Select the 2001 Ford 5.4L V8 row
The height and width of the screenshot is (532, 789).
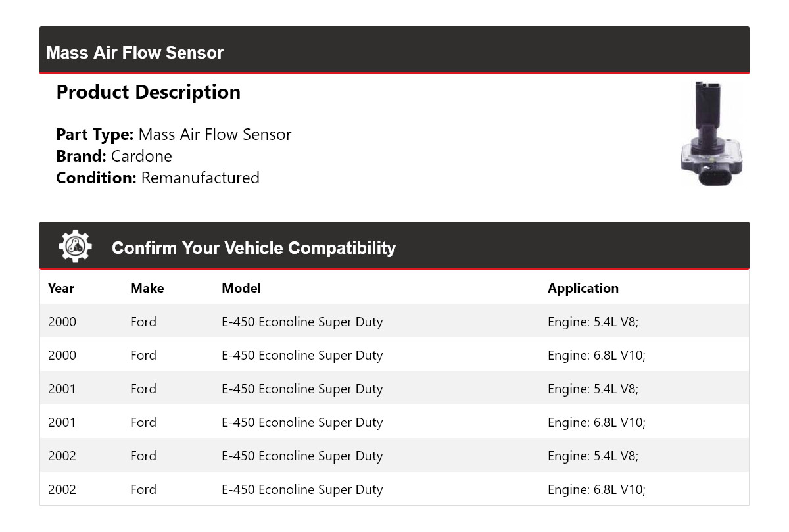(x=394, y=389)
